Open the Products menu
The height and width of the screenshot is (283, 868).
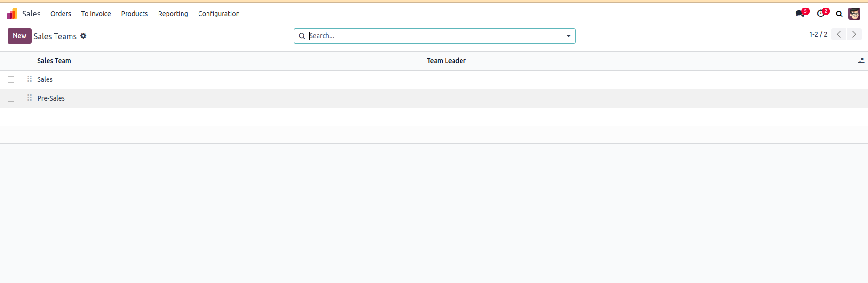(135, 14)
